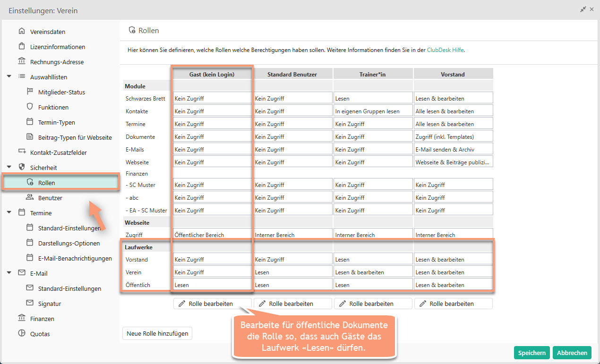
Task: Collapse the Termine tree section
Action: 9,212
